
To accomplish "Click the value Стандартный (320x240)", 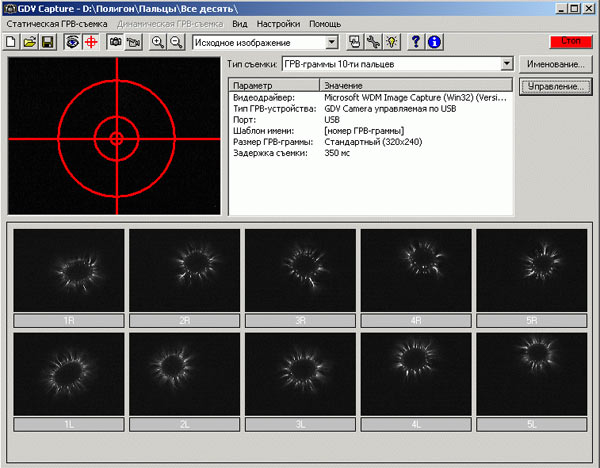I will tap(373, 142).
